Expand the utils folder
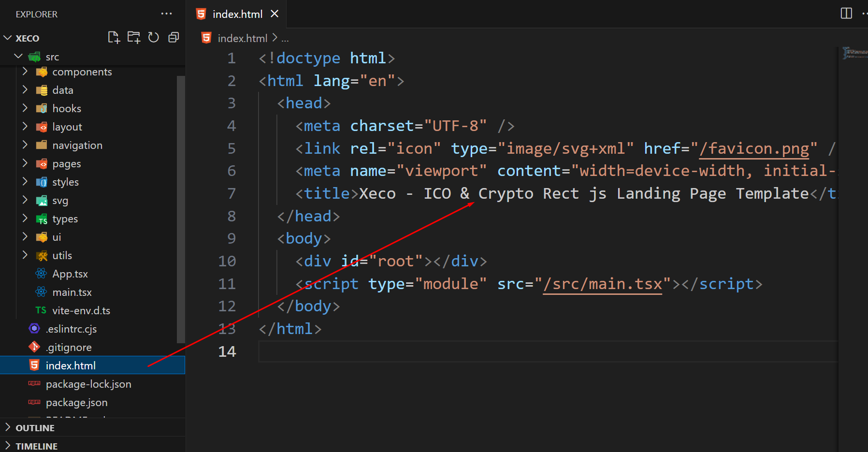 tap(25, 255)
